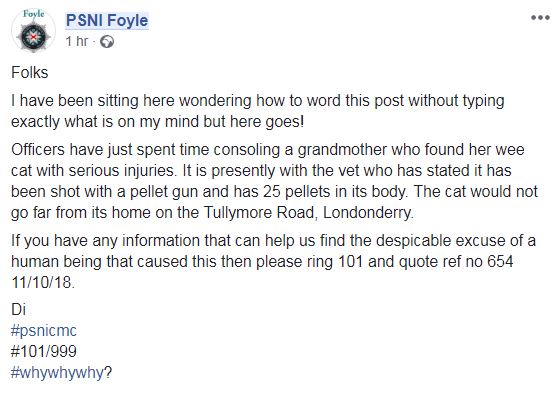Click the globe public audience icon
Screen dimensions: 554x397
tap(107, 42)
